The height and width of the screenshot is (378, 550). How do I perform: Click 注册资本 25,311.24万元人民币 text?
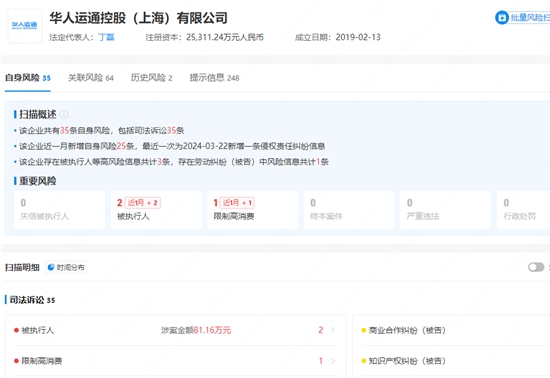[204, 37]
